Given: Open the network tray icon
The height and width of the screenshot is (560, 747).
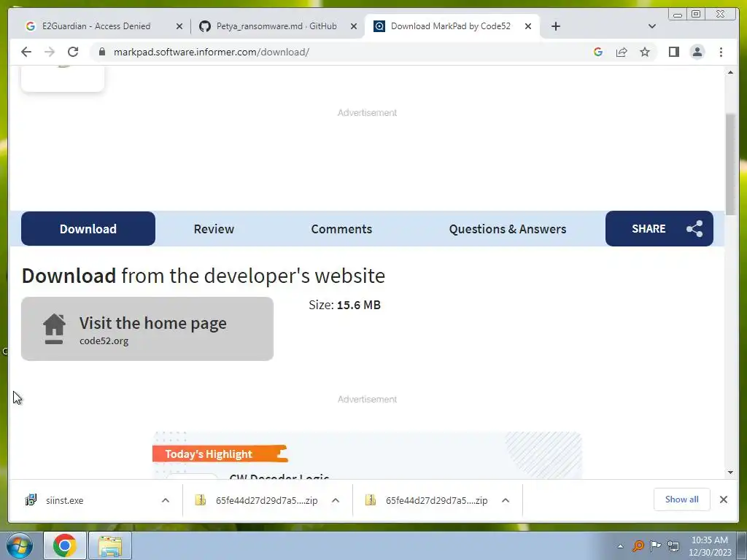Looking at the screenshot, I should [673, 546].
